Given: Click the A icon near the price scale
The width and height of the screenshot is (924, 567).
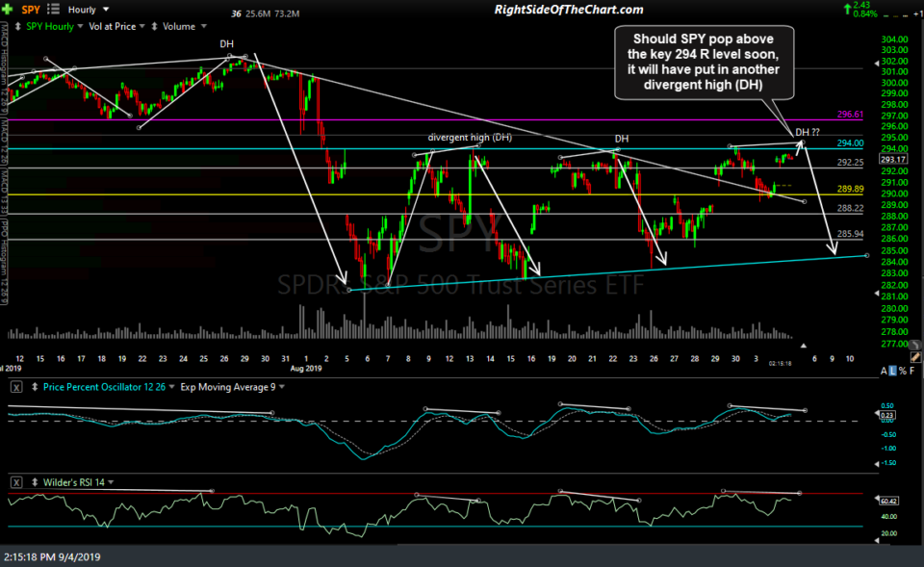Looking at the screenshot, I should (x=884, y=370).
